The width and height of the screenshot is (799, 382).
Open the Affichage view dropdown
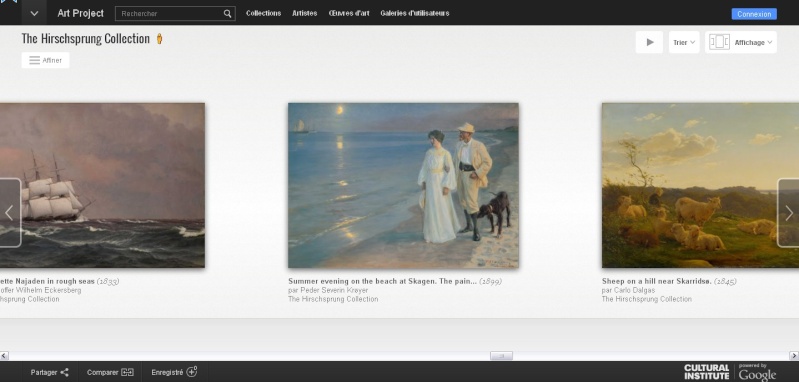[x=741, y=42]
